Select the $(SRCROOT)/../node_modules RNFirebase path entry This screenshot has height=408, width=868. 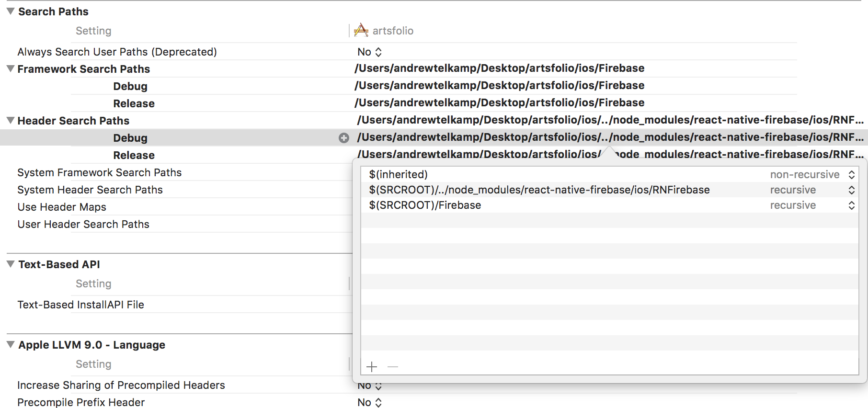tap(539, 190)
